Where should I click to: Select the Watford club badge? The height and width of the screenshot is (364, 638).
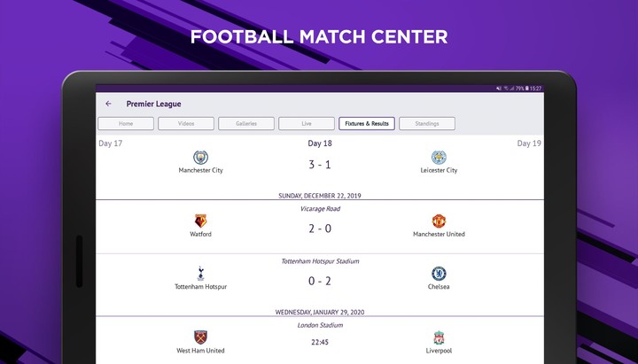[x=200, y=221]
